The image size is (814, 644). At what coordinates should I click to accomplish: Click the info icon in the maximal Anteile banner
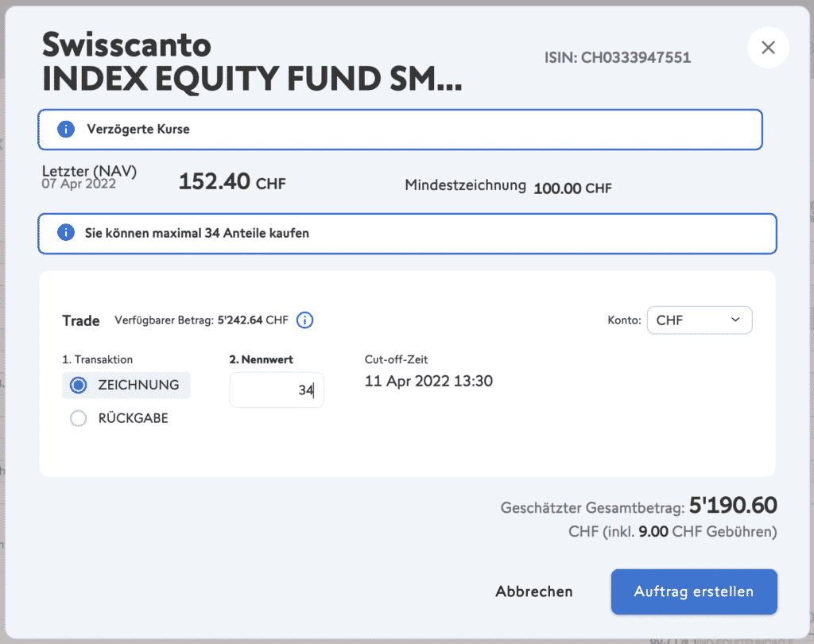point(66,233)
